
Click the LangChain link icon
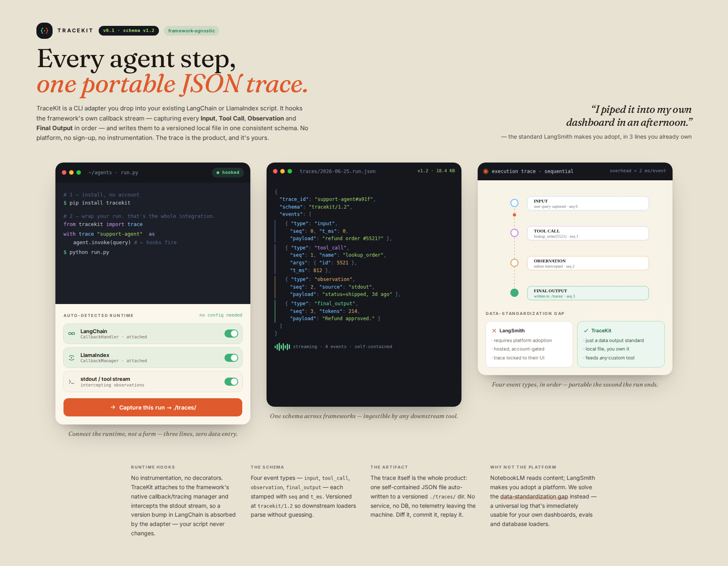[72, 334]
